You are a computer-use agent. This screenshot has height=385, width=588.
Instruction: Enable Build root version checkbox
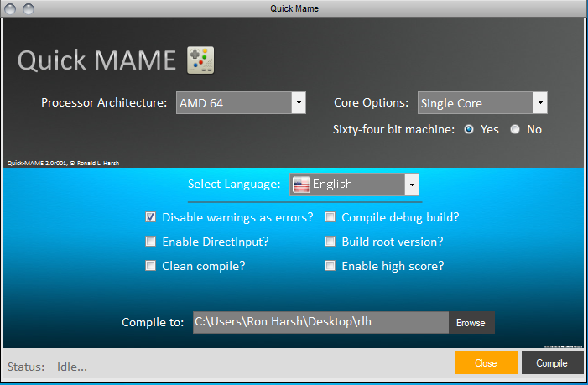[x=330, y=241]
